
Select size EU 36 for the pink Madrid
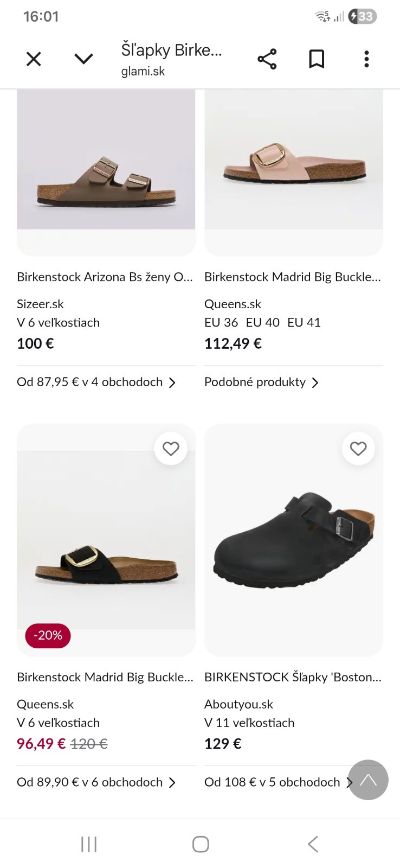221,323
